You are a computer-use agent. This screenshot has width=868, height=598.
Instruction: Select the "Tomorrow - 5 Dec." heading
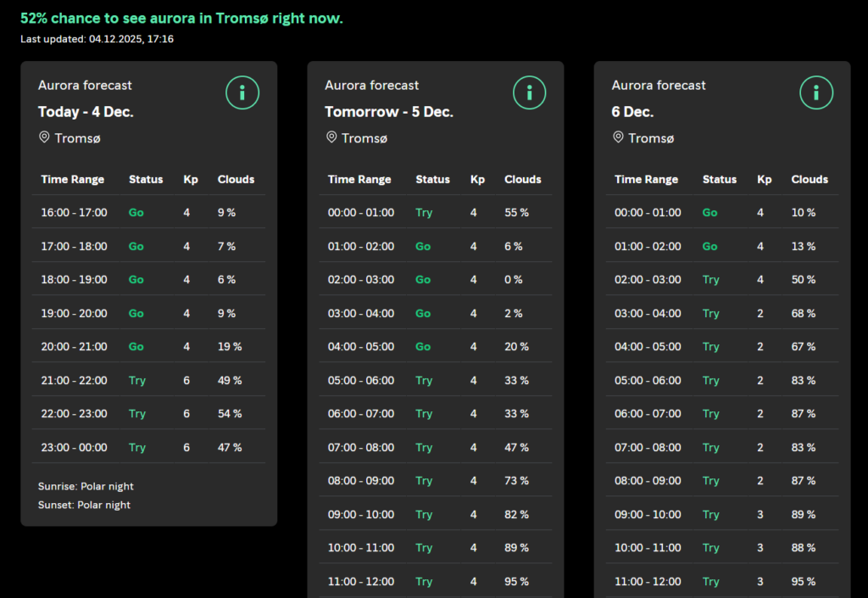coord(388,112)
